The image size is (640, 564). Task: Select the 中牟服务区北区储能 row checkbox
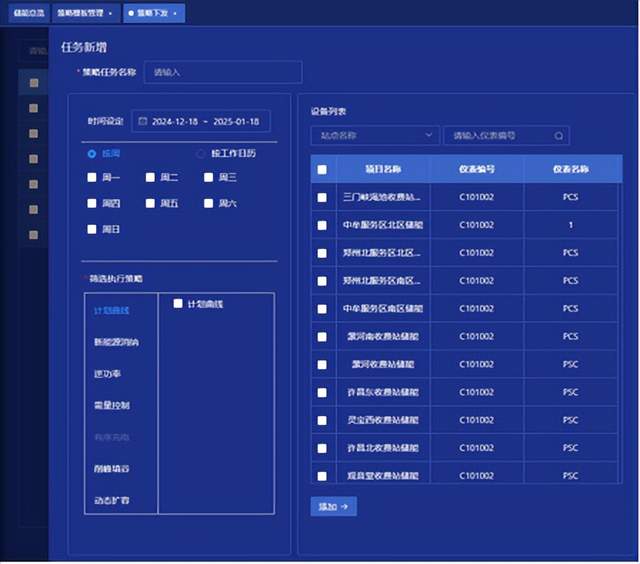tap(322, 225)
